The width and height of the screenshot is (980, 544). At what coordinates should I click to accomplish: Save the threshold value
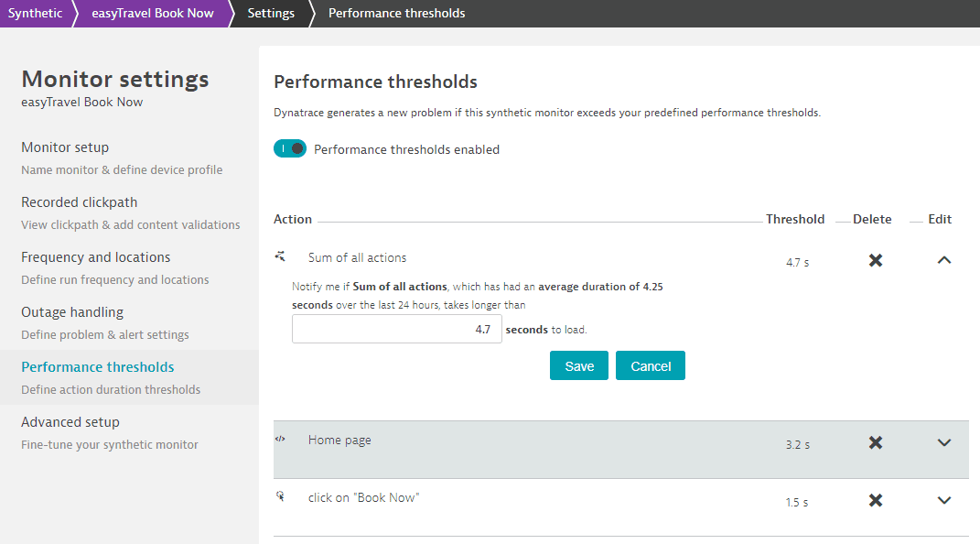point(578,365)
